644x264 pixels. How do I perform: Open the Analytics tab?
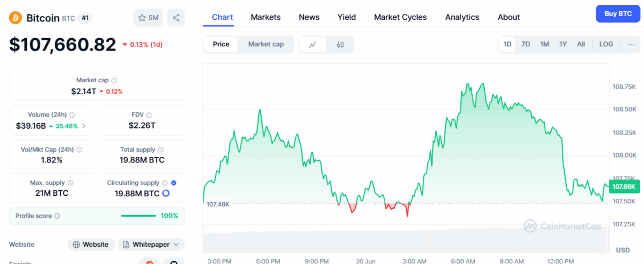pyautogui.click(x=462, y=17)
